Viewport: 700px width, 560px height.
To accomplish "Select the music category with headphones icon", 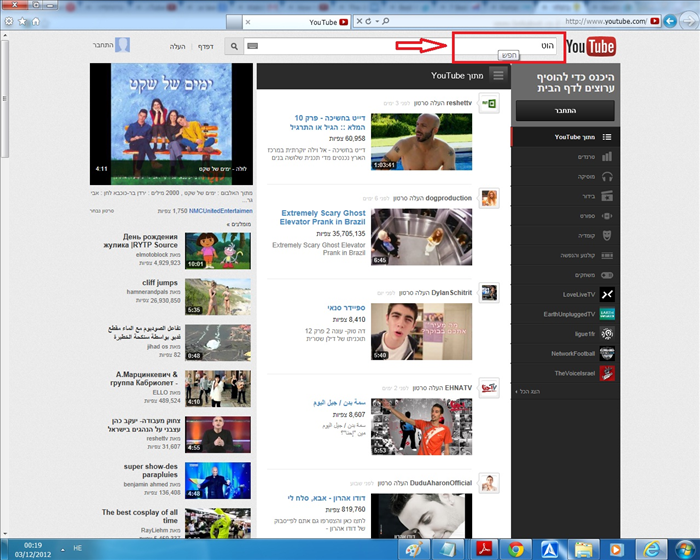I will tap(565, 176).
